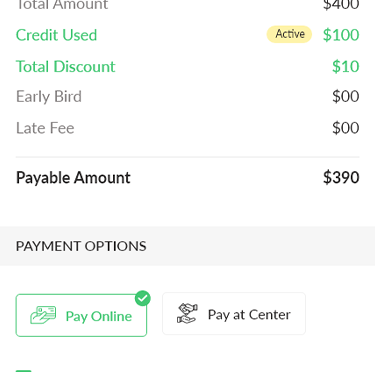Click the handshake cash icon in Pay at Center
Image resolution: width=375 pixels, height=372 pixels.
187,313
